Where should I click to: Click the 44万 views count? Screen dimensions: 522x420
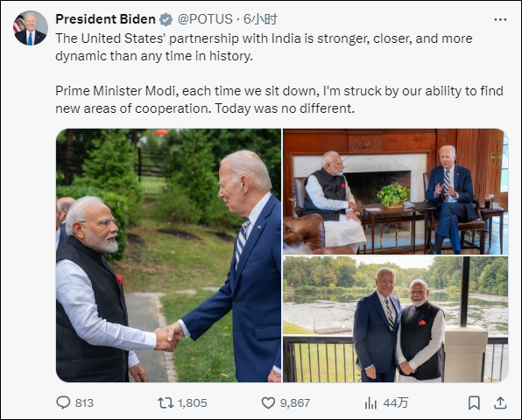click(x=396, y=403)
